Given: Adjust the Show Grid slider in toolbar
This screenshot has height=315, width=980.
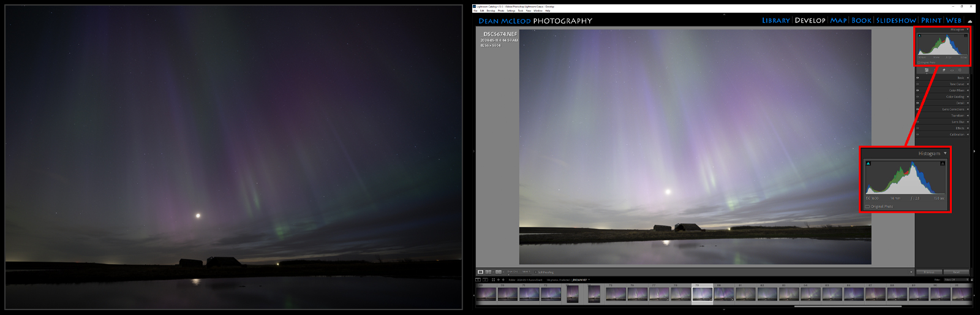Looking at the screenshot, I should [519, 274].
